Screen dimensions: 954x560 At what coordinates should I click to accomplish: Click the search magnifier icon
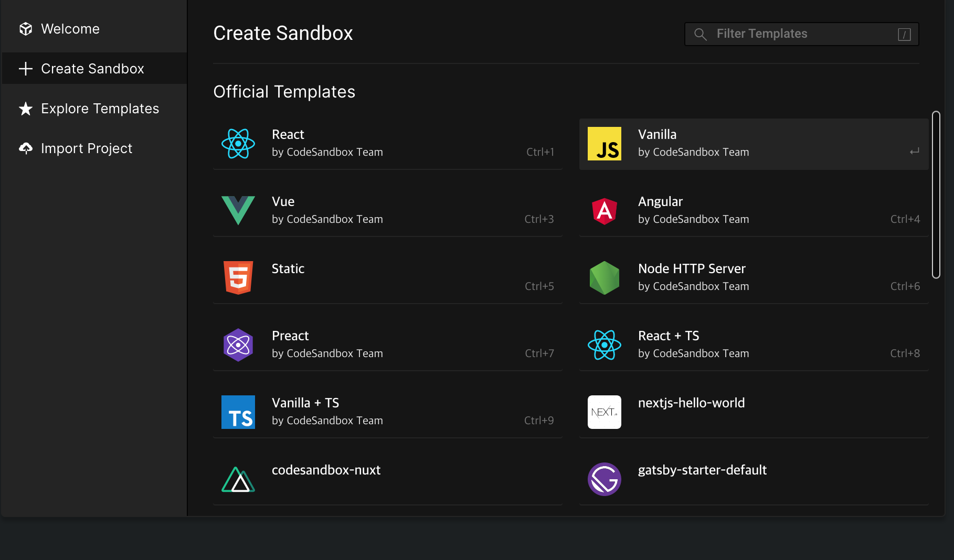tap(701, 34)
